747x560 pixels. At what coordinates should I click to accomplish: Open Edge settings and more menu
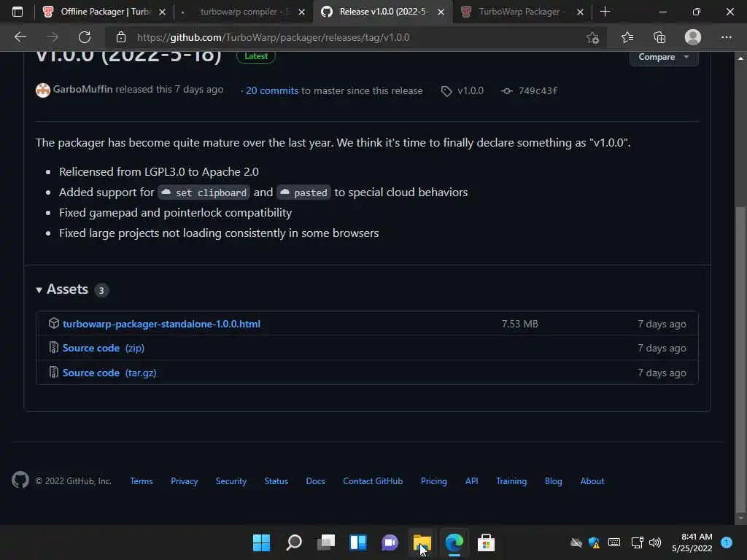[x=726, y=37]
